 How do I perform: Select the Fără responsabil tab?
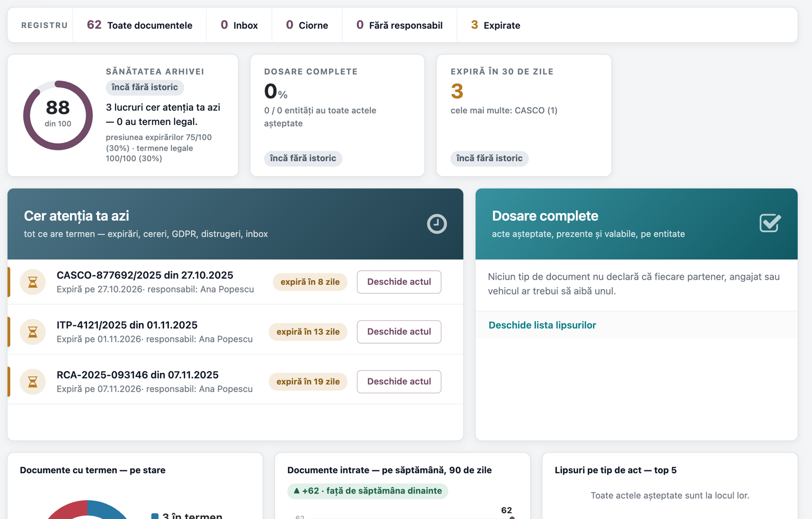[399, 25]
